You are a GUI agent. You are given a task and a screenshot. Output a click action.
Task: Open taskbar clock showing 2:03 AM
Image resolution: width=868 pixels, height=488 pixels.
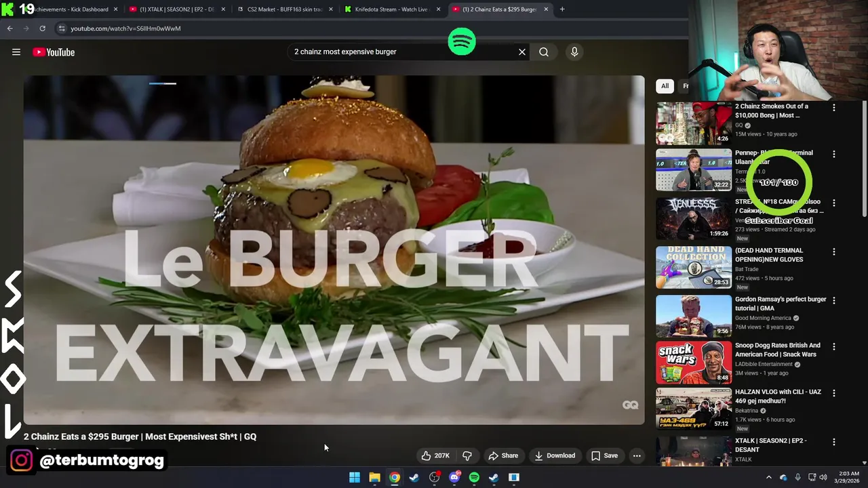click(848, 477)
